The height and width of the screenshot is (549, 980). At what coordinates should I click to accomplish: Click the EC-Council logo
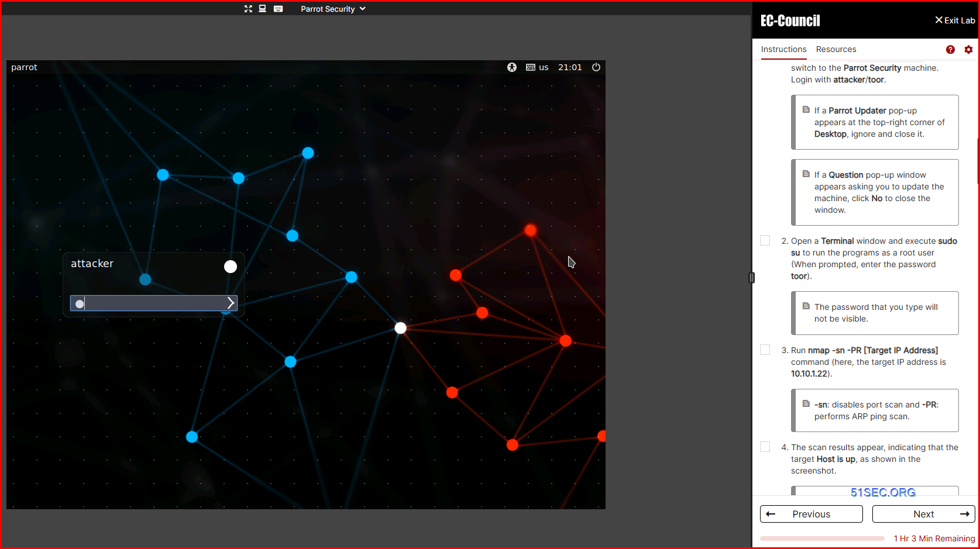(790, 21)
